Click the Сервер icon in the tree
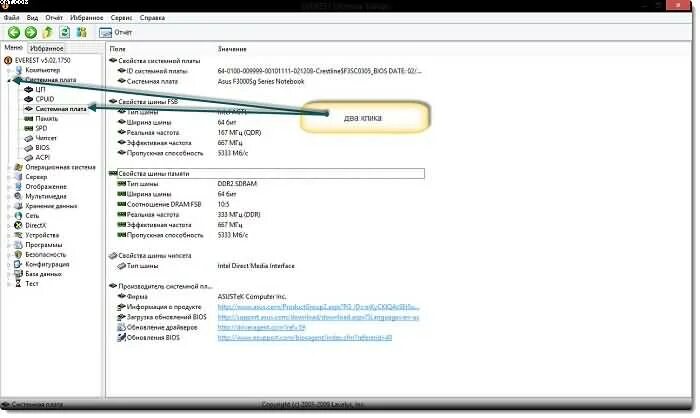 pyautogui.click(x=18, y=177)
